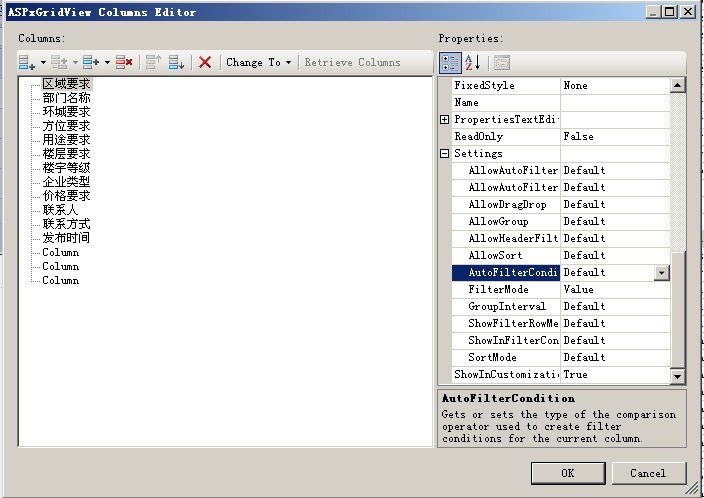Open the Insert an item dropdown arrow
Image resolution: width=704 pixels, height=498 pixels.
pyautogui.click(x=107, y=62)
